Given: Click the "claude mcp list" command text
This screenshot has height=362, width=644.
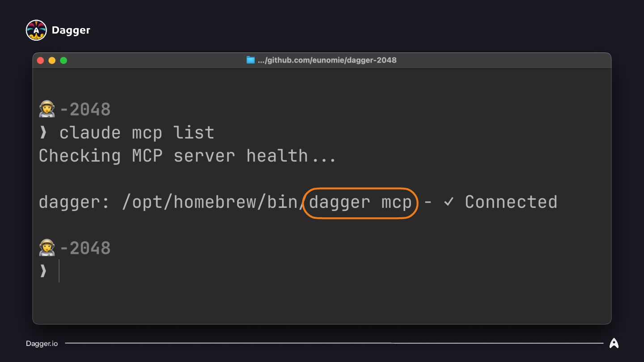Looking at the screenshot, I should tap(137, 133).
